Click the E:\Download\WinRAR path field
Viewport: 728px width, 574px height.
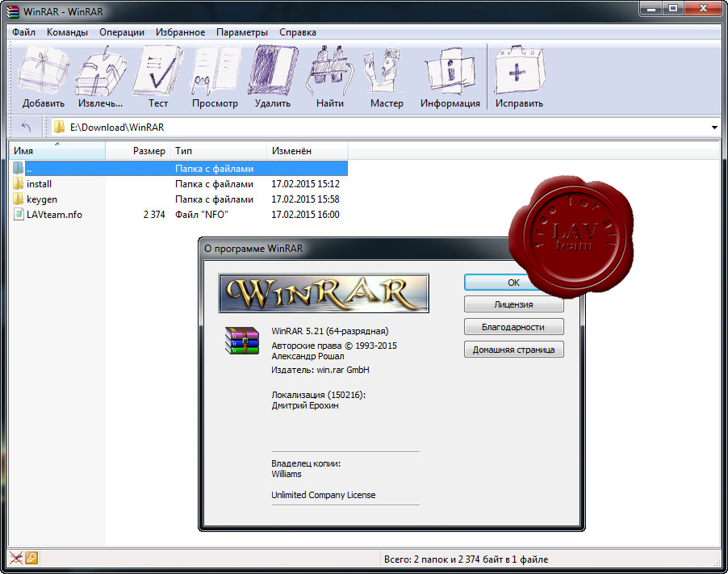click(385, 127)
